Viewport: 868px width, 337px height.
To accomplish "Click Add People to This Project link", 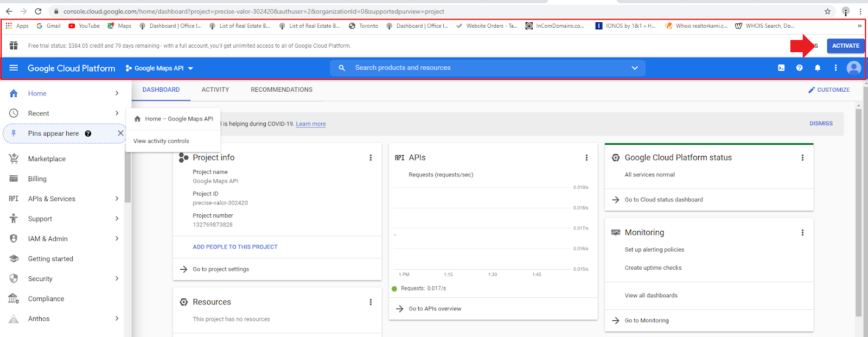I will coord(235,247).
